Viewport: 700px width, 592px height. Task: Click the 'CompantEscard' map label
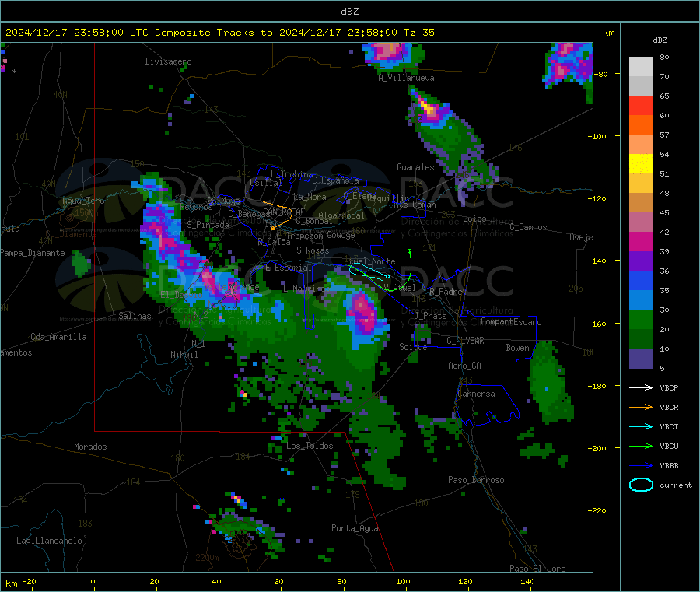[511, 321]
